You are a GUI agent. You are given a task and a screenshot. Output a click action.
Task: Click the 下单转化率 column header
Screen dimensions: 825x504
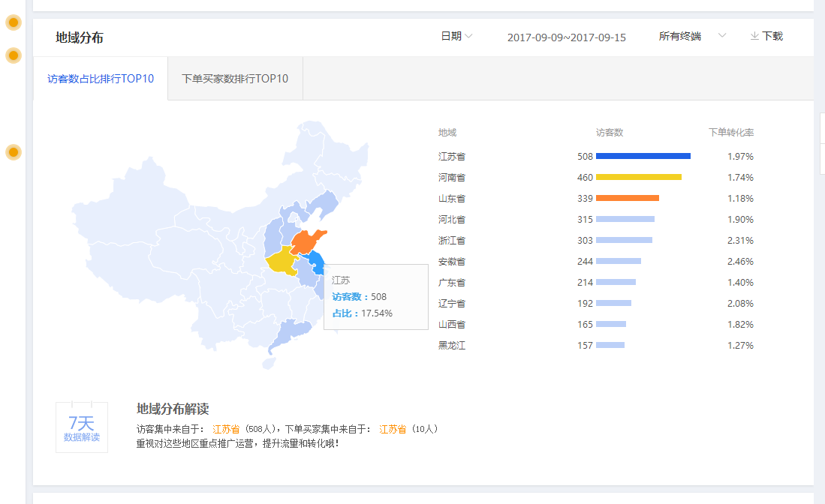click(731, 133)
